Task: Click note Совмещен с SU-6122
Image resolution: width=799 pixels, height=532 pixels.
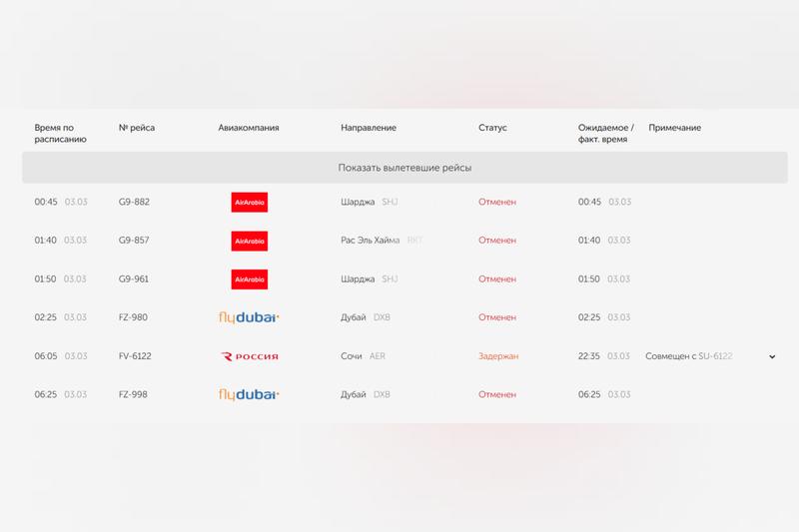Action: (689, 356)
